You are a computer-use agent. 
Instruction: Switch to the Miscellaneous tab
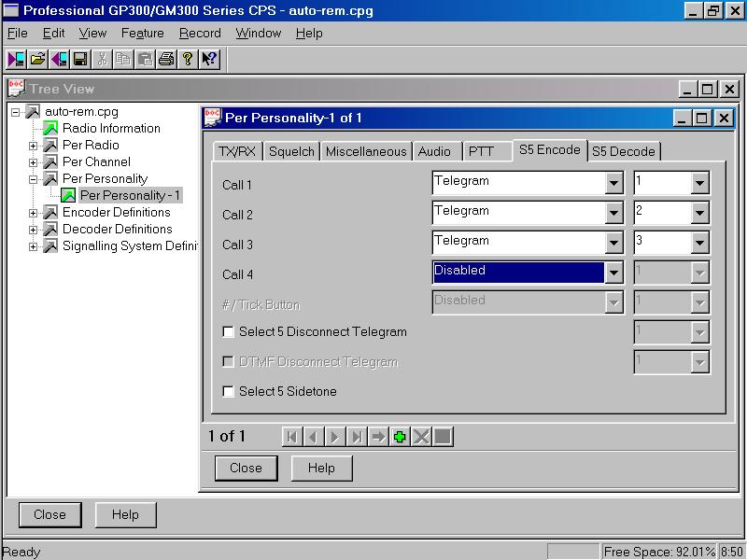click(366, 151)
